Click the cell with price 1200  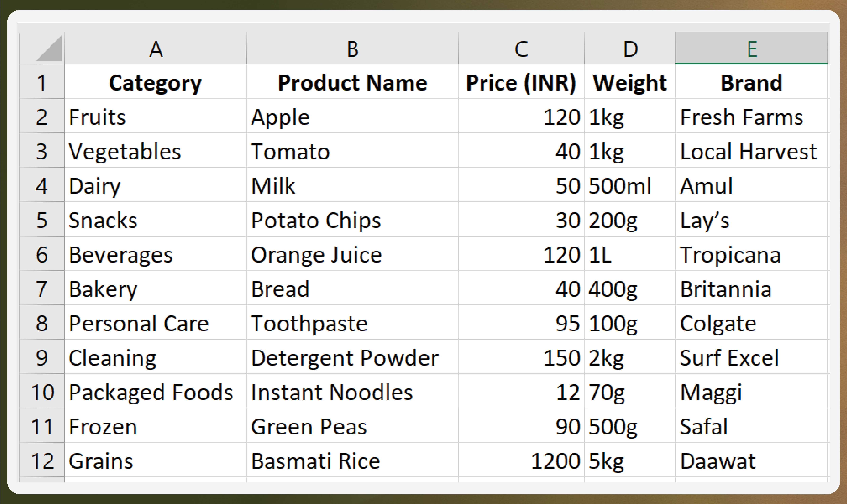(x=521, y=460)
